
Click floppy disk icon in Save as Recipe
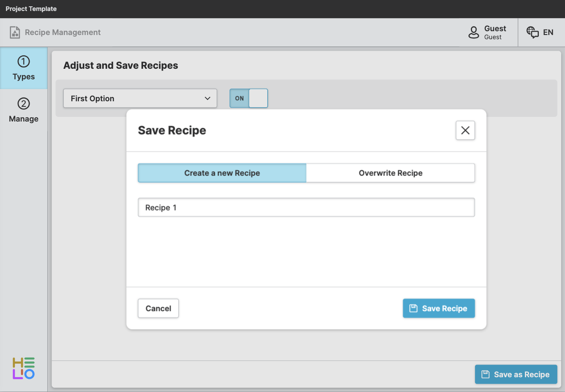point(486,374)
